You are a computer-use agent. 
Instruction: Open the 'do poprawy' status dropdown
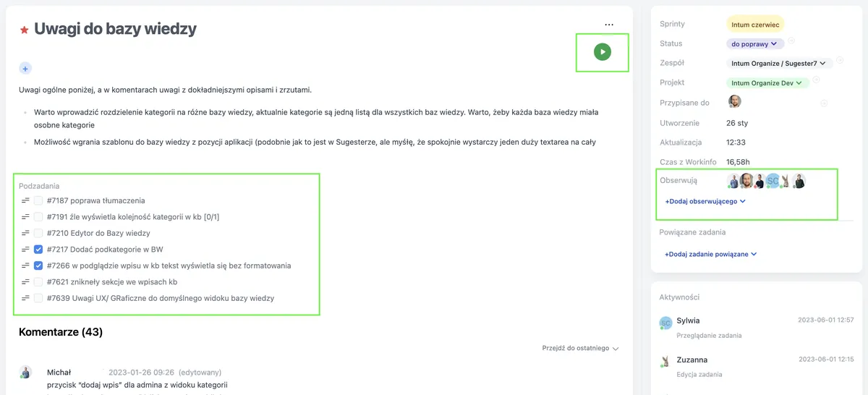click(x=754, y=44)
